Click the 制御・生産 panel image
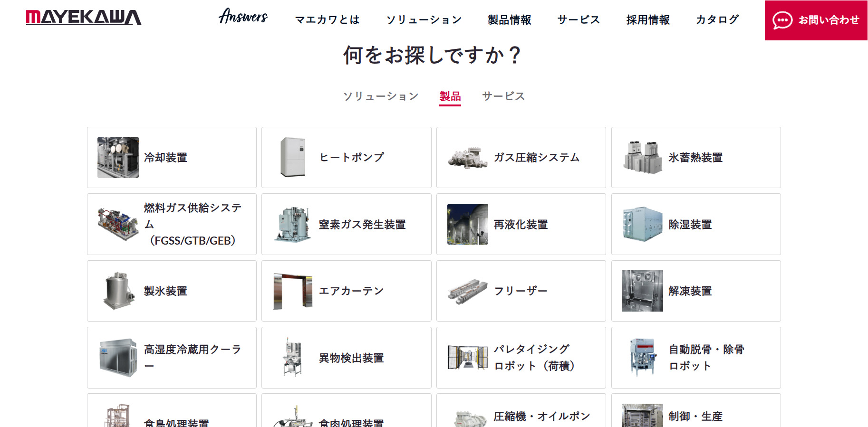 pos(643,416)
